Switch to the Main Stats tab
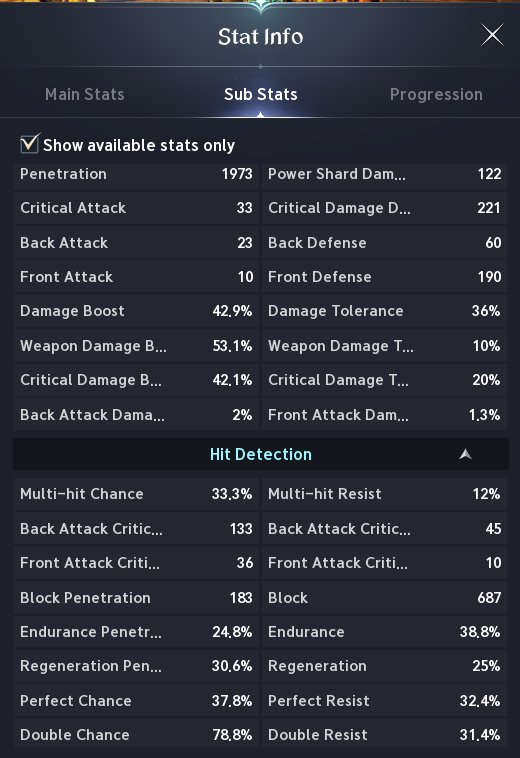The height and width of the screenshot is (758, 520). click(85, 94)
